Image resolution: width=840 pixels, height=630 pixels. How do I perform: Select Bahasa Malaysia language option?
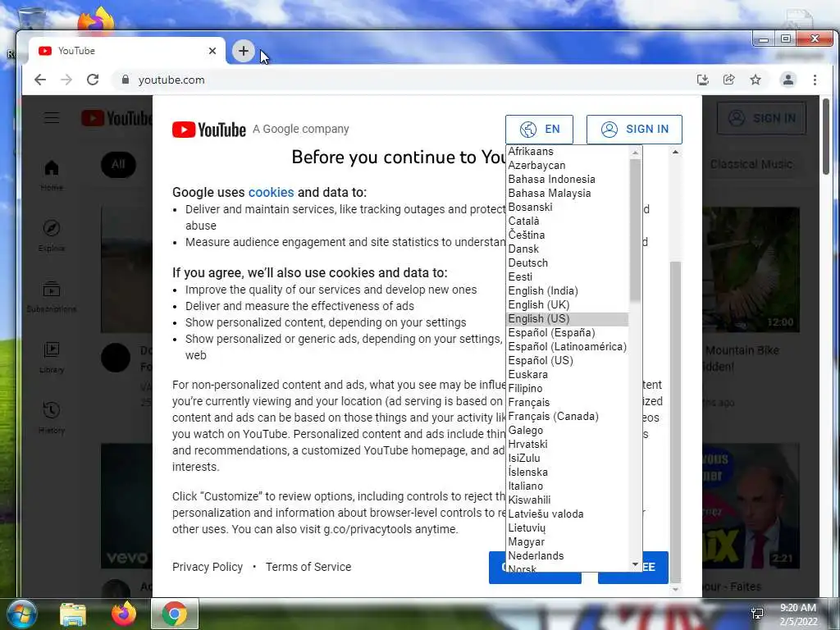[x=568, y=194]
